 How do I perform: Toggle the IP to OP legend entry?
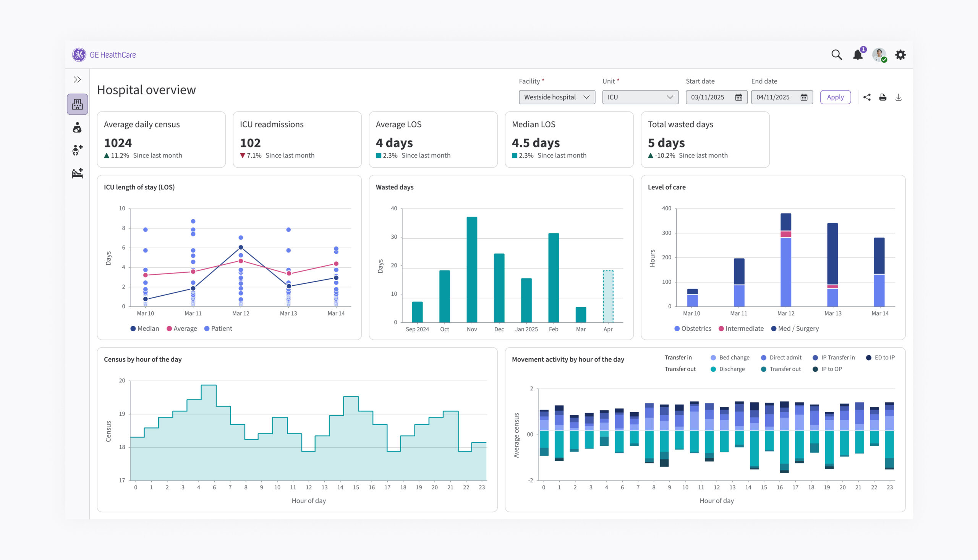[827, 369]
